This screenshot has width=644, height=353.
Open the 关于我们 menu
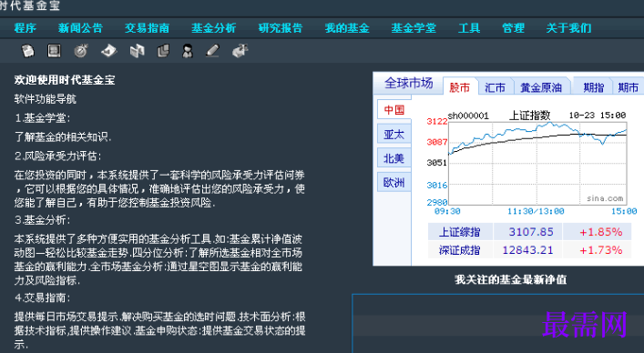[568, 28]
